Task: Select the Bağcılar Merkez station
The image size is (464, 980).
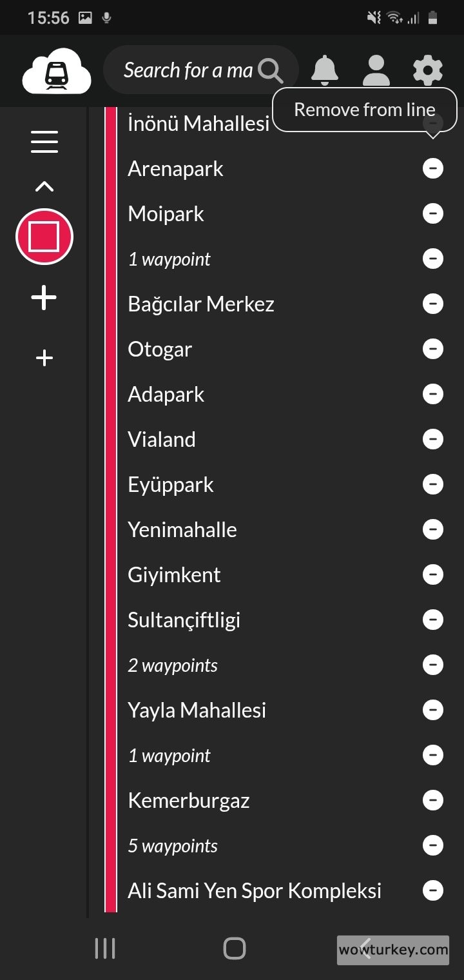Action: click(201, 304)
